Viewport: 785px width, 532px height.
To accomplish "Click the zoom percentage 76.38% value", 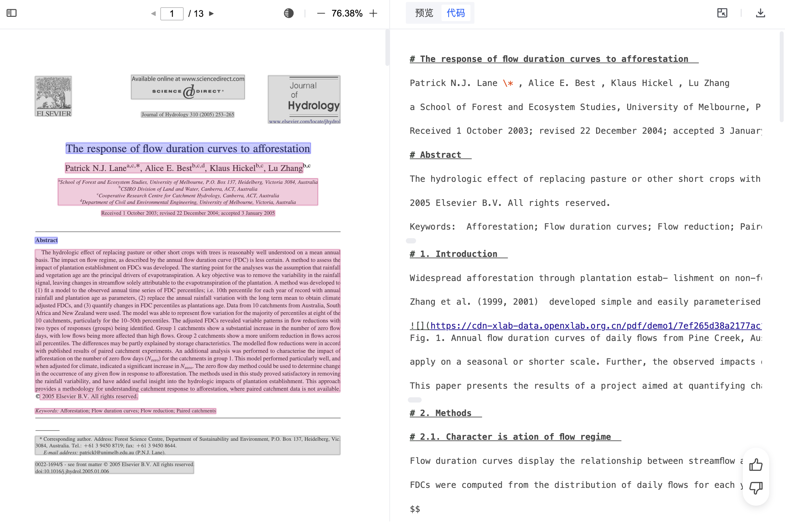I will [347, 13].
